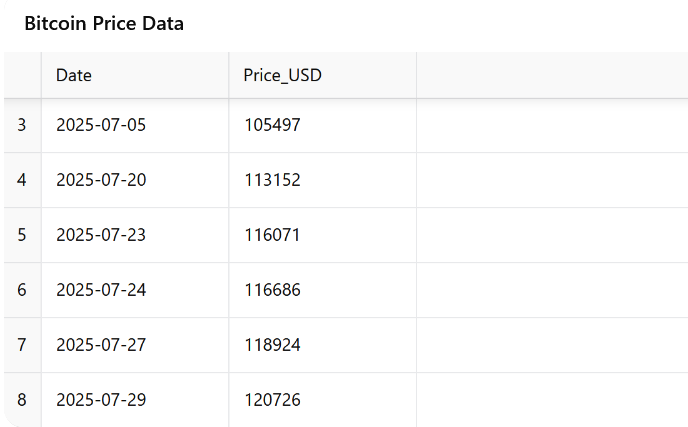Select row number 4

click(22, 180)
